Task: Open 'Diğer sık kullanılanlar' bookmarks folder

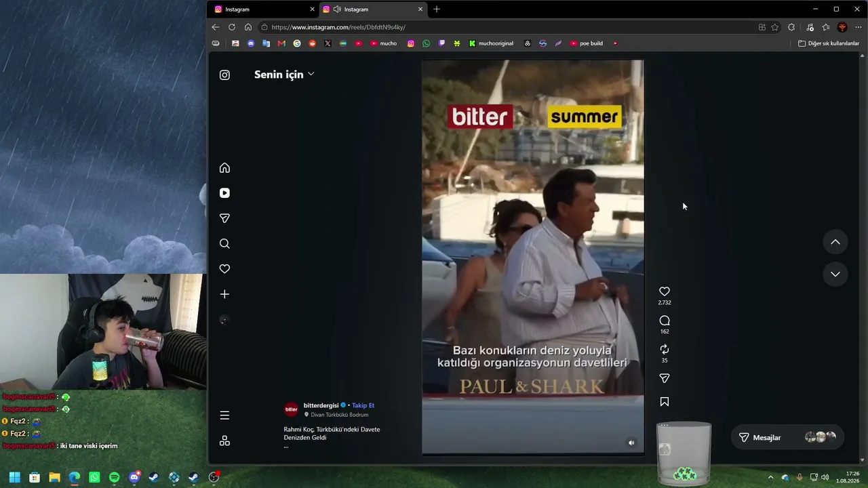Action: [x=829, y=43]
